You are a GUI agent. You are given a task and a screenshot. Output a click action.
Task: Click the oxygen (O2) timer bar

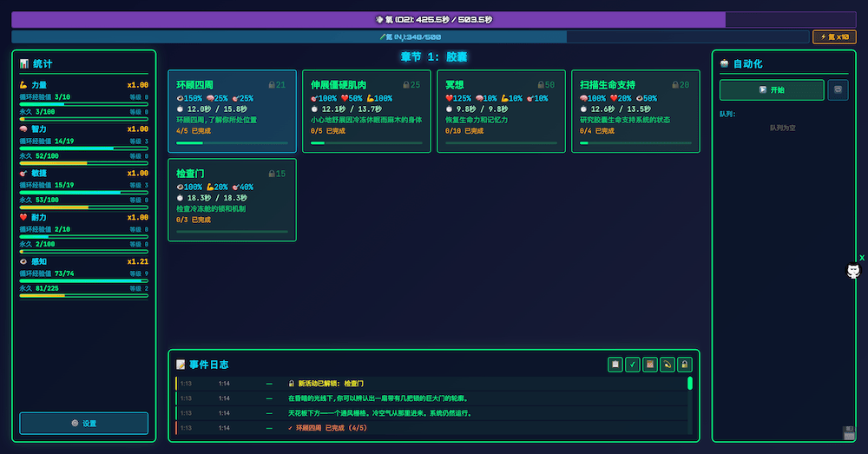click(433, 19)
